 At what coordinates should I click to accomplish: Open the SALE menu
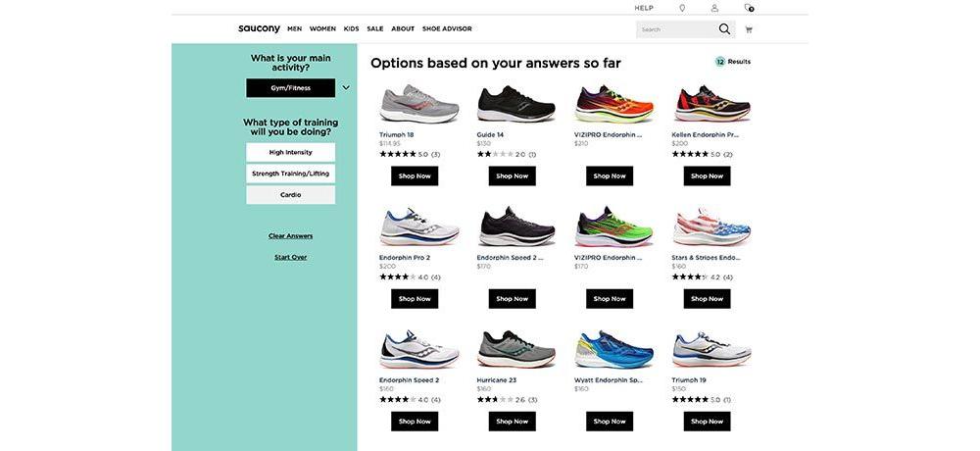(375, 28)
